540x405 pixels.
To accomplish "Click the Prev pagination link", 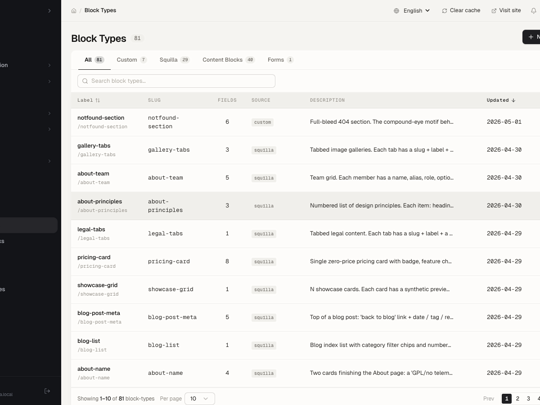I will coord(488,398).
